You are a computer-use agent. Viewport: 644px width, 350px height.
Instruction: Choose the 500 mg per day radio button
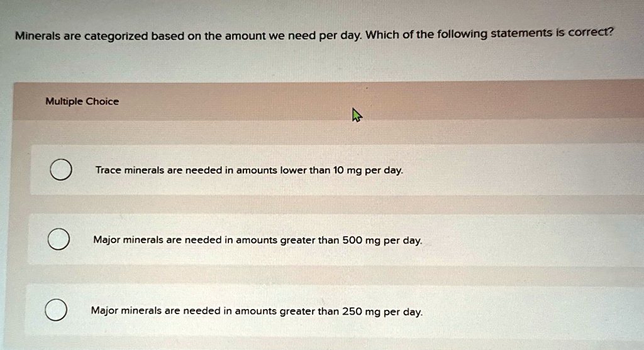pyautogui.click(x=58, y=239)
